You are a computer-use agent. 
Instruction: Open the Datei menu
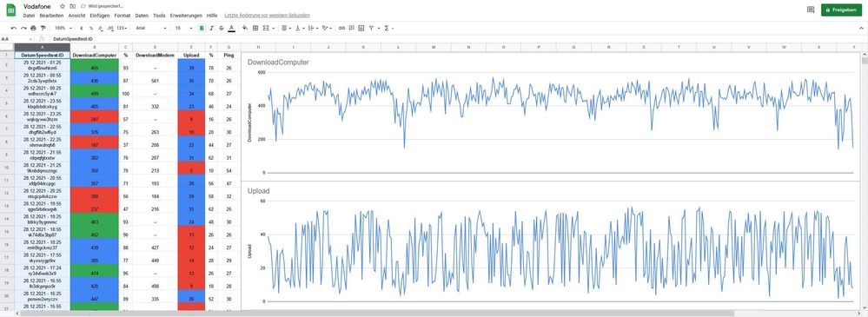(x=29, y=16)
